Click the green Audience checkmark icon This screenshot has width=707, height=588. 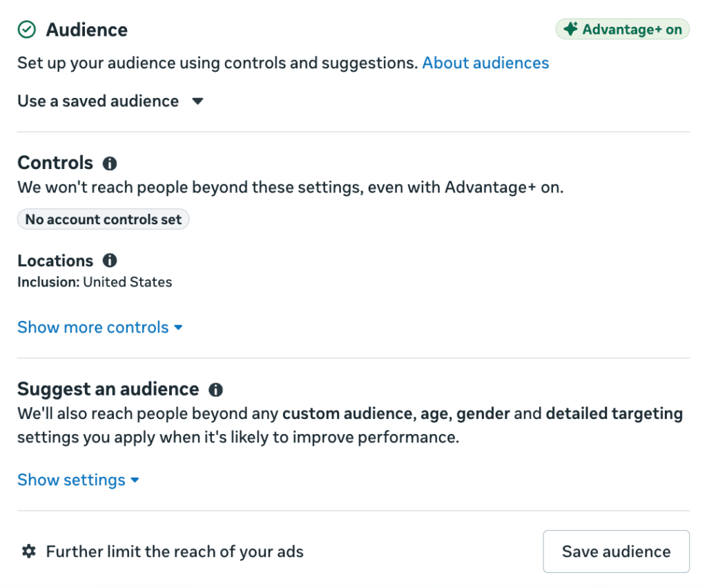click(x=27, y=30)
